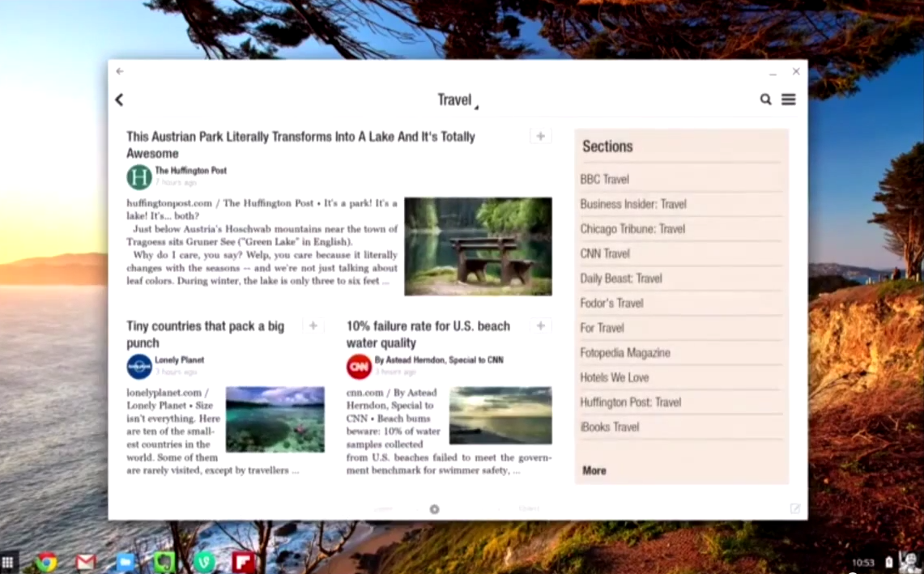Click the battery icon in system tray
The image size is (924, 574).
coord(889,562)
